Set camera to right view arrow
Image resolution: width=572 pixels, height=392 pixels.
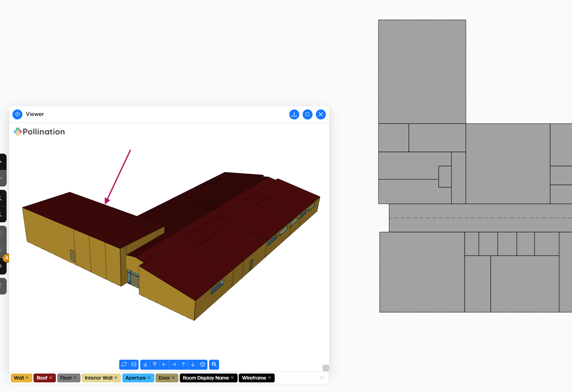(174, 364)
